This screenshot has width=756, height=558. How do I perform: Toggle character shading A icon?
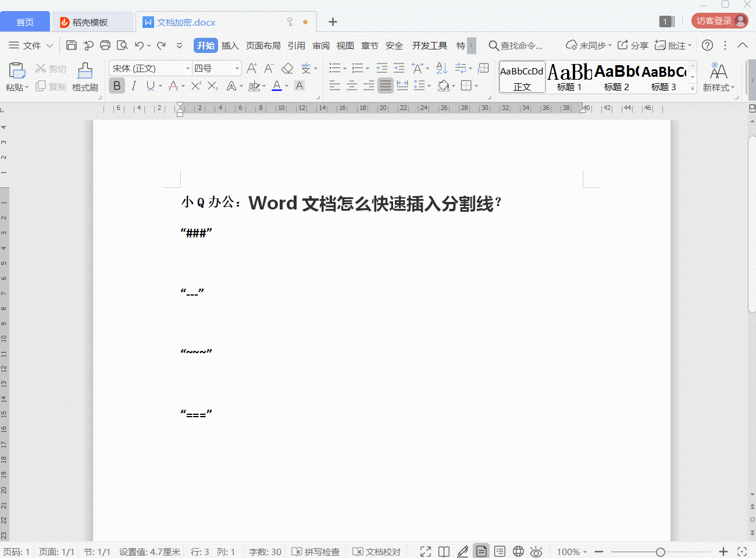tap(299, 86)
